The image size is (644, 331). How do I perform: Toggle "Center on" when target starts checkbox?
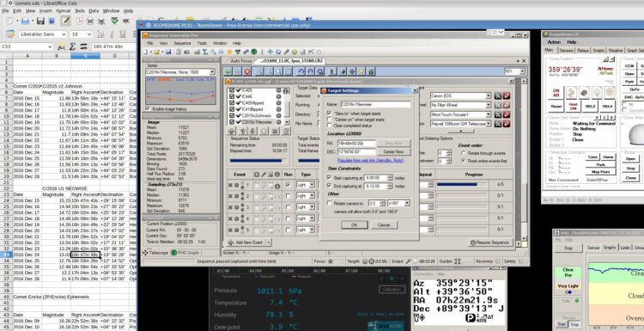[x=329, y=120]
